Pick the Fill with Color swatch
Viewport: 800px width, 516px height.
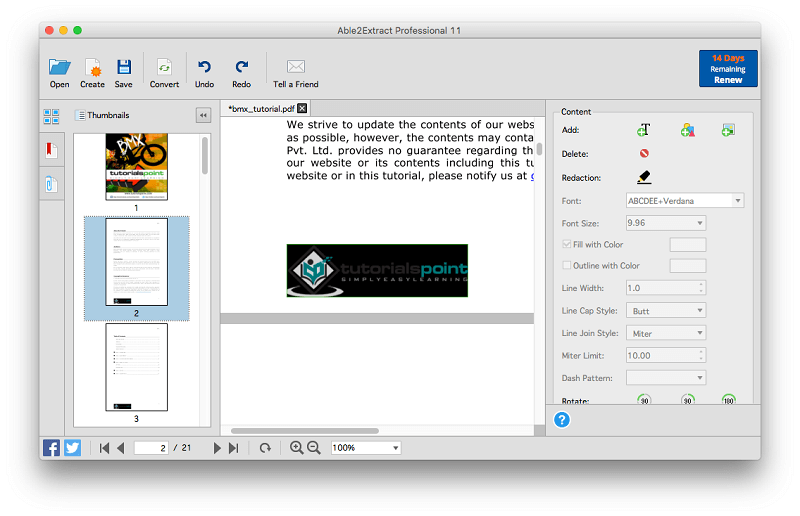[688, 244]
